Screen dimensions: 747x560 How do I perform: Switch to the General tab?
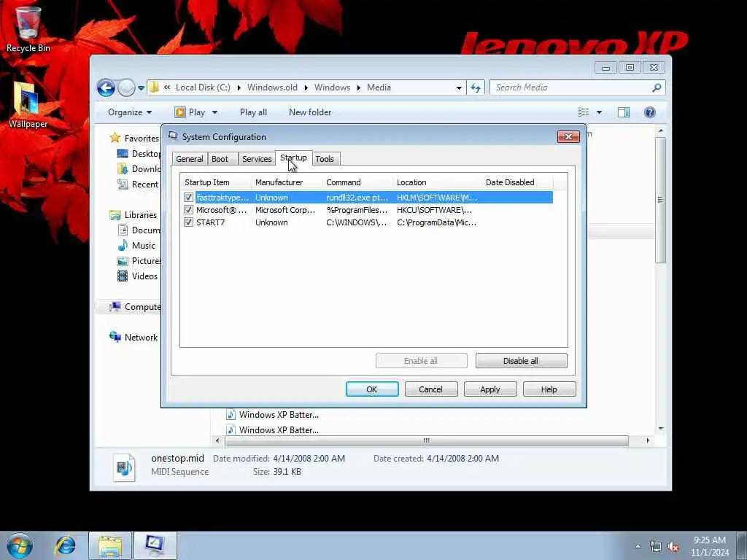190,159
